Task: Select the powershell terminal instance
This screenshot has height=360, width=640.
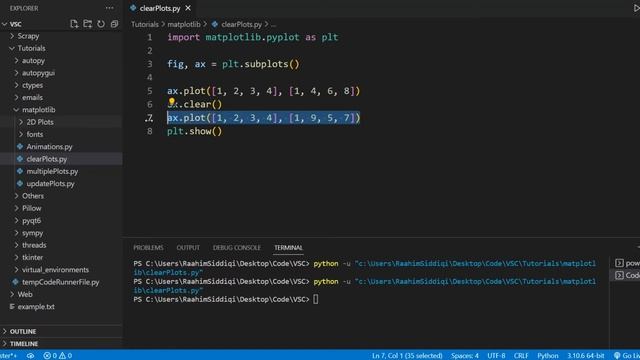Action: pyautogui.click(x=627, y=263)
